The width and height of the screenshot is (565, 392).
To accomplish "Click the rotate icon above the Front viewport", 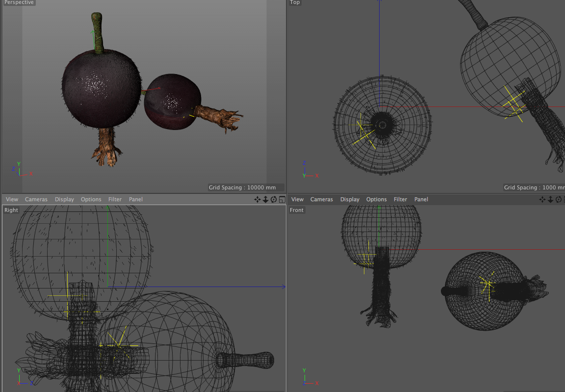I will click(x=558, y=199).
